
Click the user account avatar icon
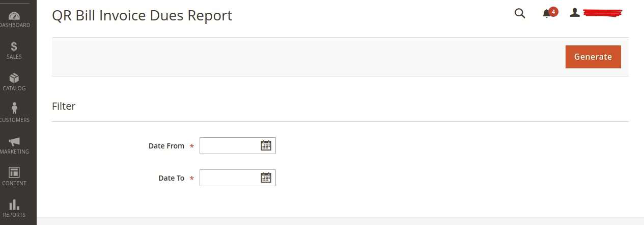coord(575,13)
